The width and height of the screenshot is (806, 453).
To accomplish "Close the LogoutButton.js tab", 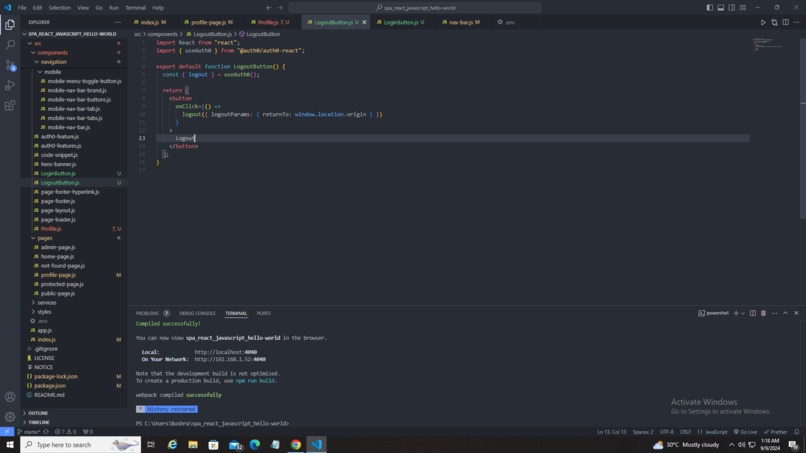I will click(x=364, y=22).
